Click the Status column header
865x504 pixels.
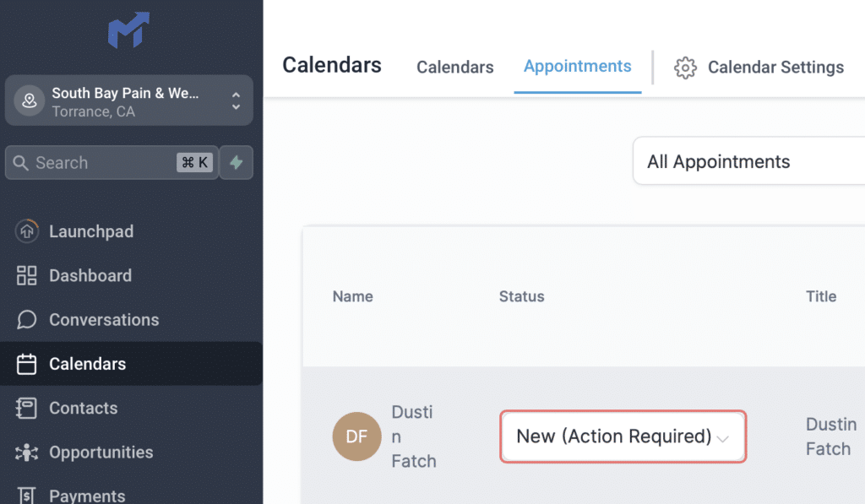pos(521,296)
